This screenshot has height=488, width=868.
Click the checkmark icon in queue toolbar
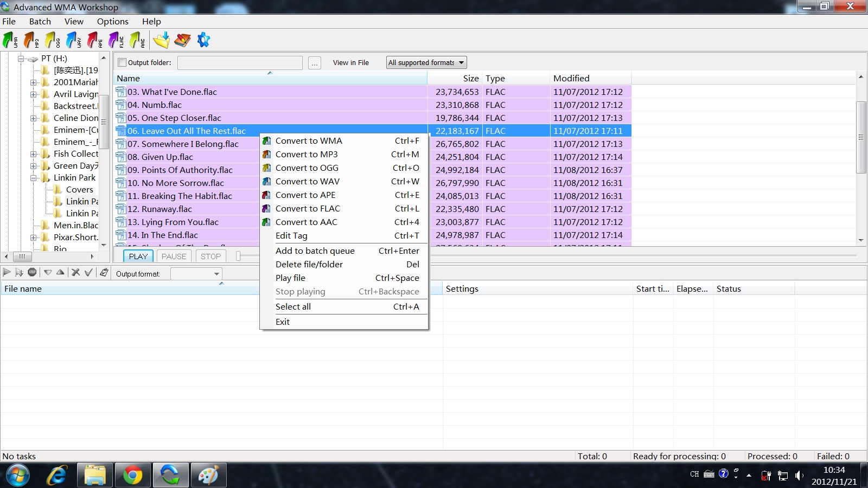[x=88, y=272]
